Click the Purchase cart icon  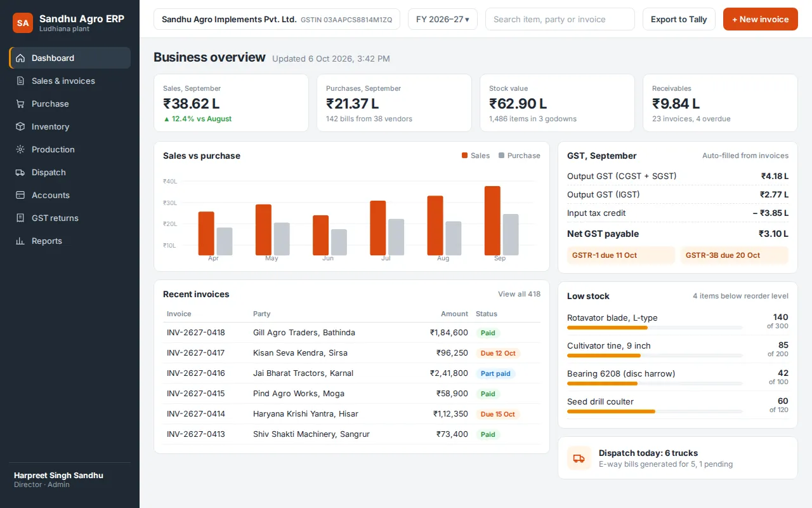20,104
